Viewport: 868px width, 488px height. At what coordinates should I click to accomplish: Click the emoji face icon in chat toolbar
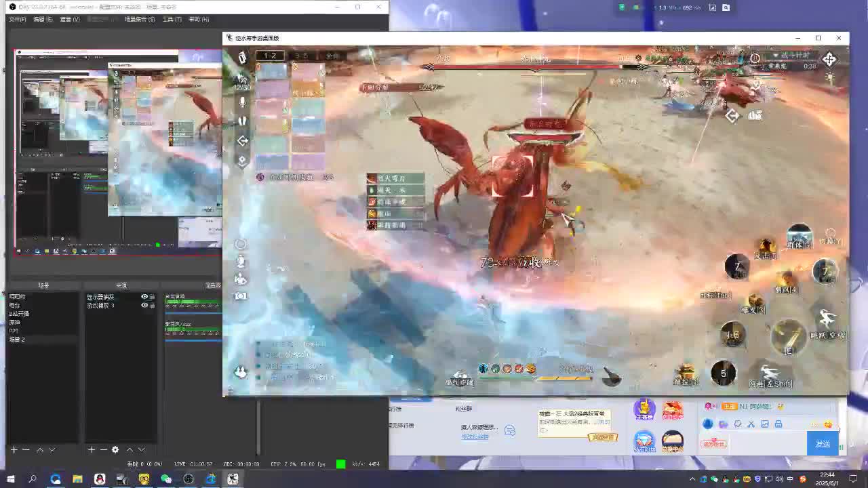coord(828,424)
